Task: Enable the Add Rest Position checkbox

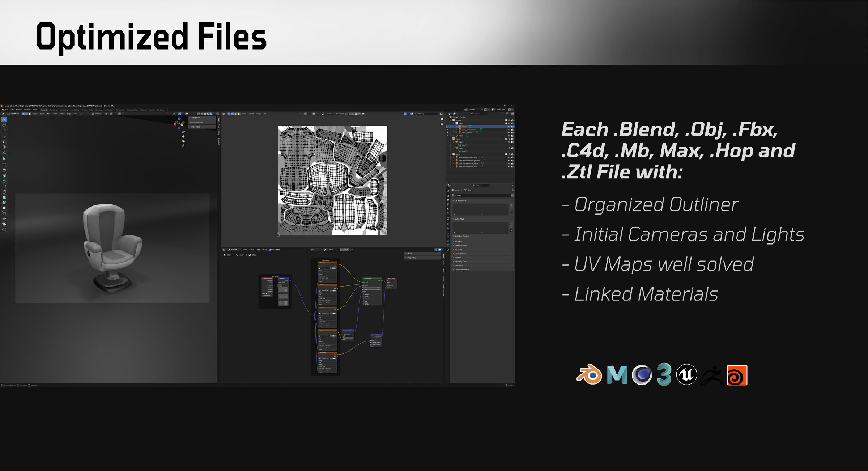Action: (454, 236)
